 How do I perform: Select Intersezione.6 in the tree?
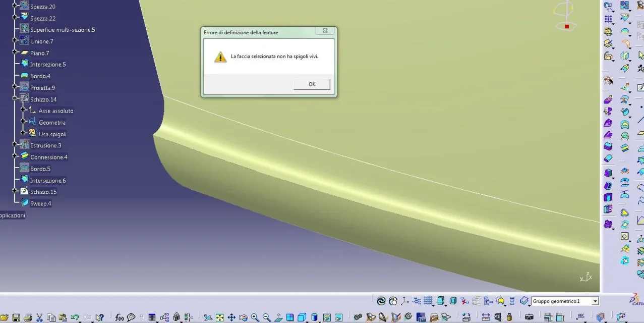[48, 180]
